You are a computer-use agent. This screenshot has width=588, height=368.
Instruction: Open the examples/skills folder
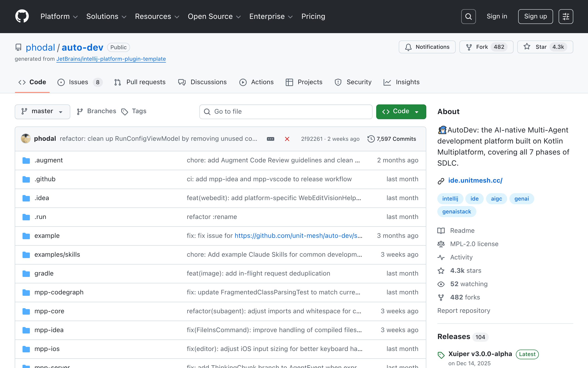click(x=57, y=255)
